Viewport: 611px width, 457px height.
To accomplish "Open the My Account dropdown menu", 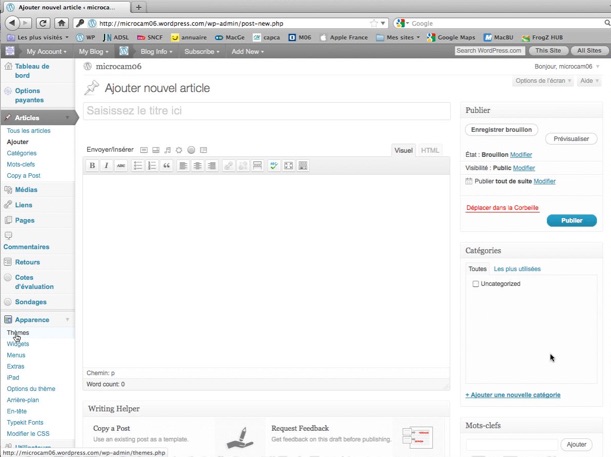I will [46, 51].
